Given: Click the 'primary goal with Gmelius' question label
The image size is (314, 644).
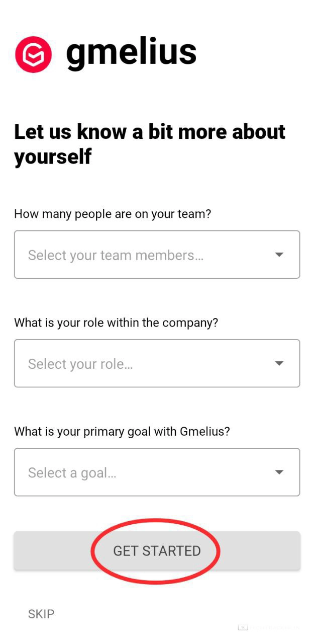Looking at the screenshot, I should [122, 431].
